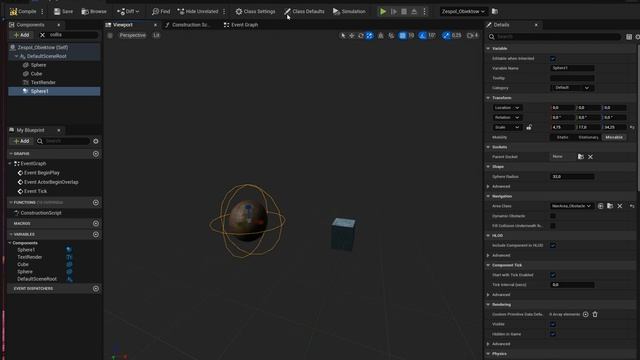640x360 pixels.
Task: Open My Blueprint settings gear
Action: pos(96,141)
